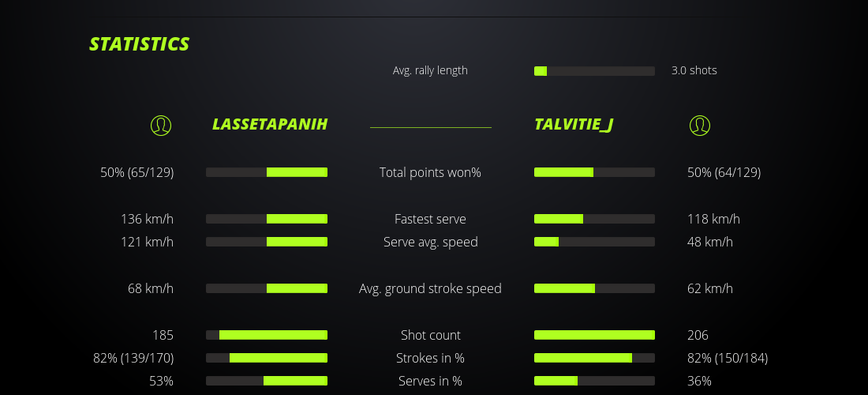The height and width of the screenshot is (395, 868).
Task: Click LASSETAPANIH's Strokes in % bar
Action: 267,358
